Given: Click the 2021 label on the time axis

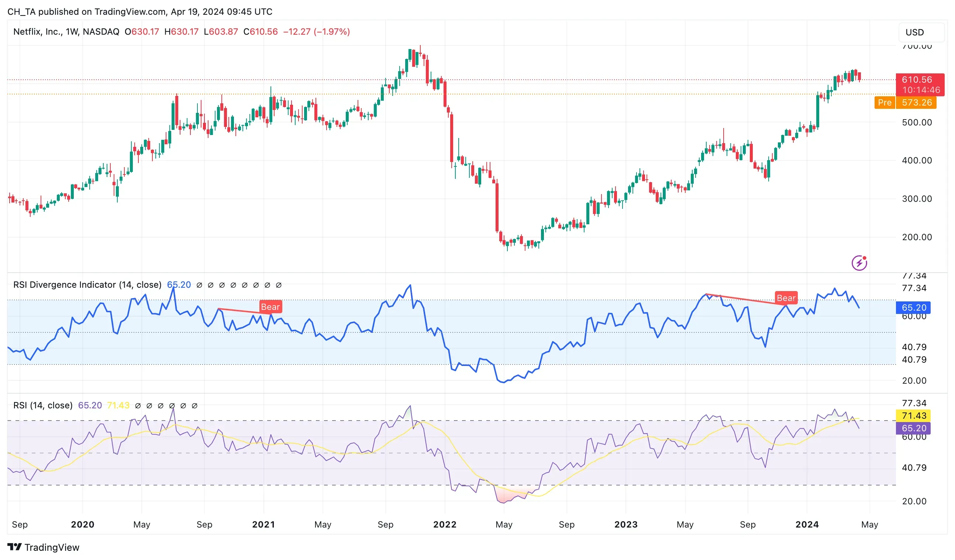Looking at the screenshot, I should coord(263,524).
